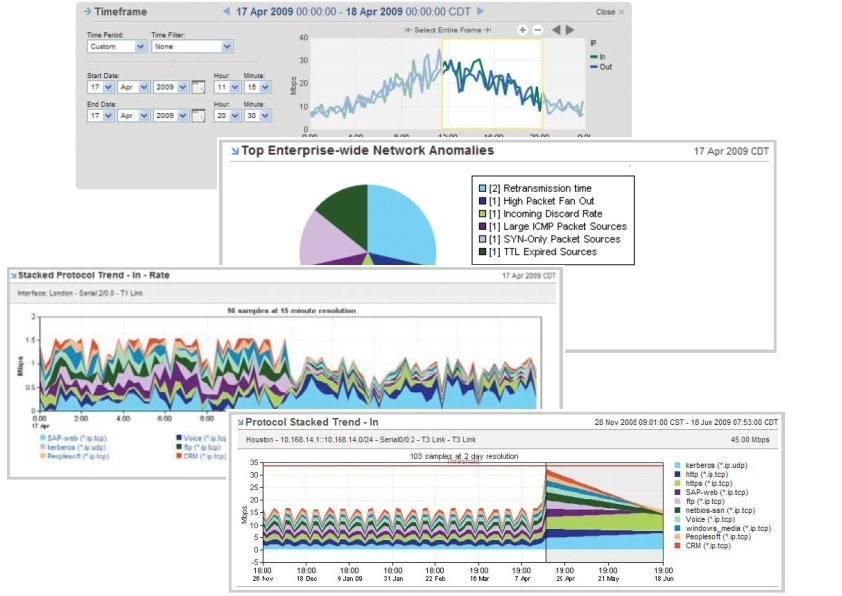The width and height of the screenshot is (842, 596).
Task: Open the End Date month dropdown
Action: pos(133,115)
